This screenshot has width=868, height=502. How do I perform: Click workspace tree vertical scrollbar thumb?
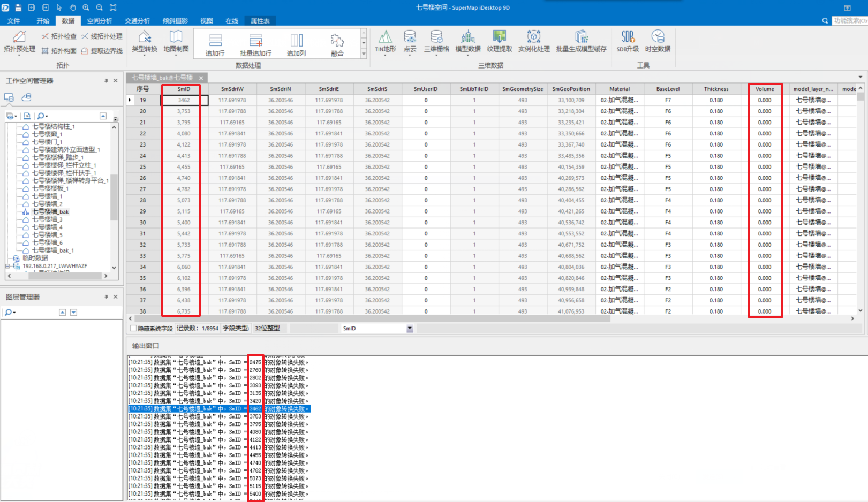114,197
